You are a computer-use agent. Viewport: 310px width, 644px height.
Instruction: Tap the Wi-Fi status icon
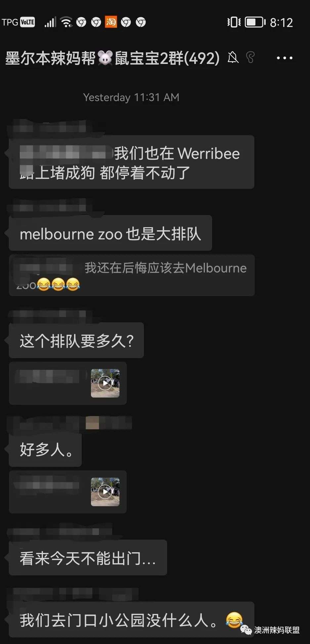coord(67,22)
